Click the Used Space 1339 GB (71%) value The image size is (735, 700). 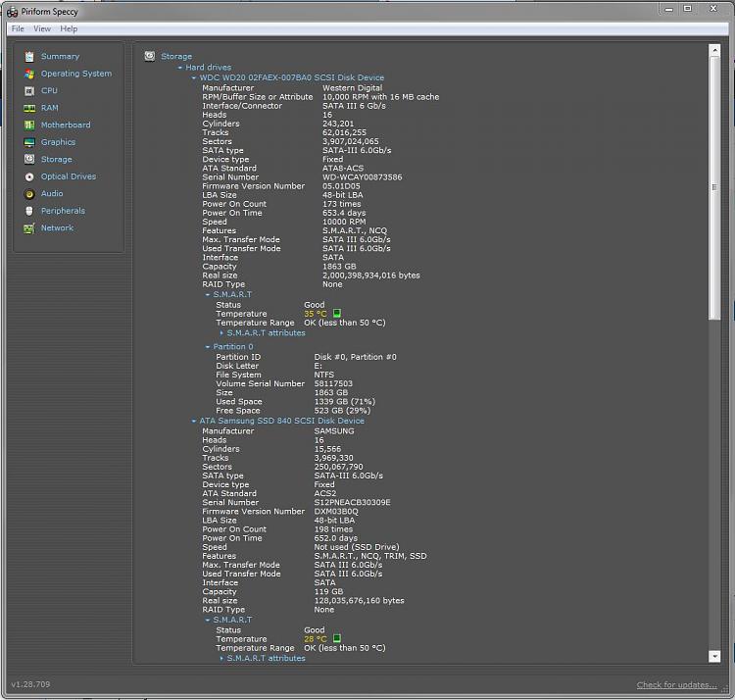pos(345,402)
